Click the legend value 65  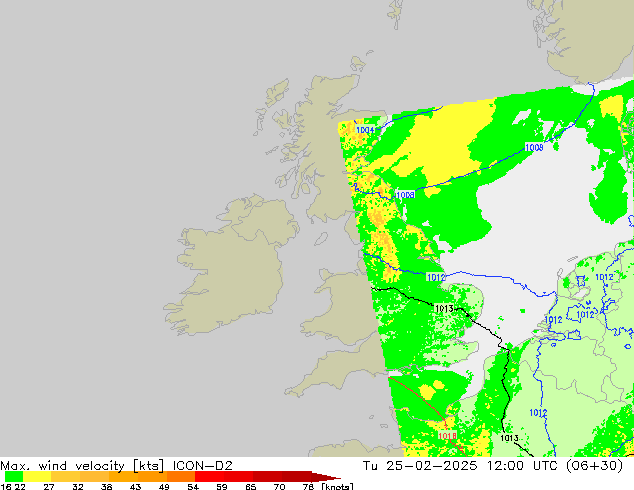coord(250,486)
